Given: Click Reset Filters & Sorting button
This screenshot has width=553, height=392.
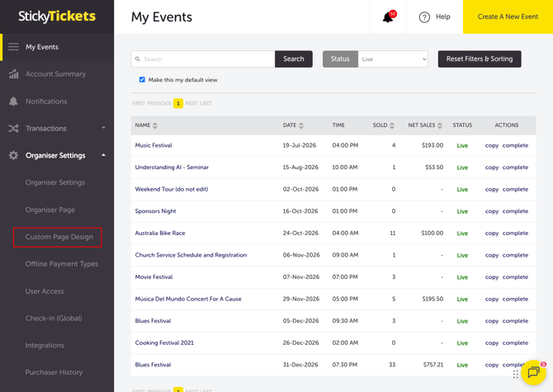Looking at the screenshot, I should (480, 59).
